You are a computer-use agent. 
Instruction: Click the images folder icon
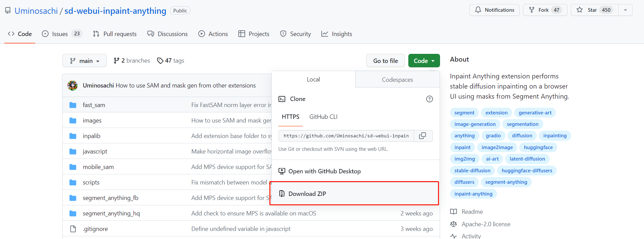pos(73,121)
